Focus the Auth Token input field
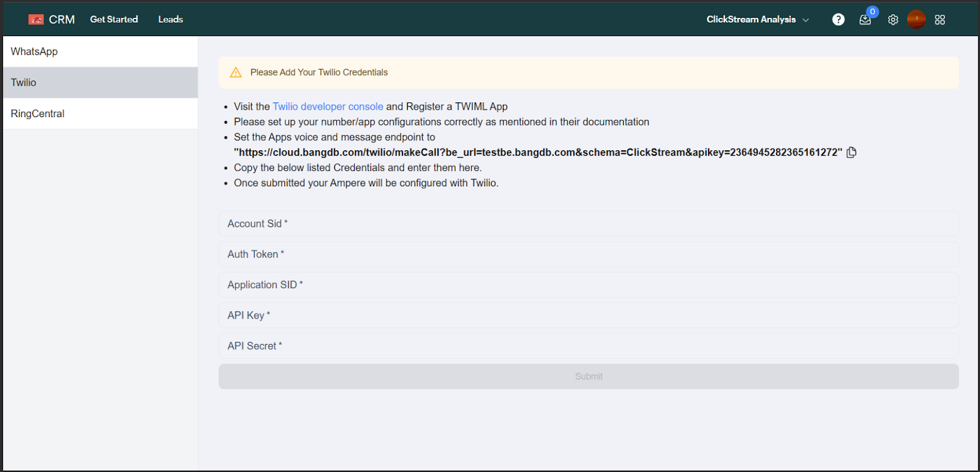The height and width of the screenshot is (472, 980). point(589,254)
